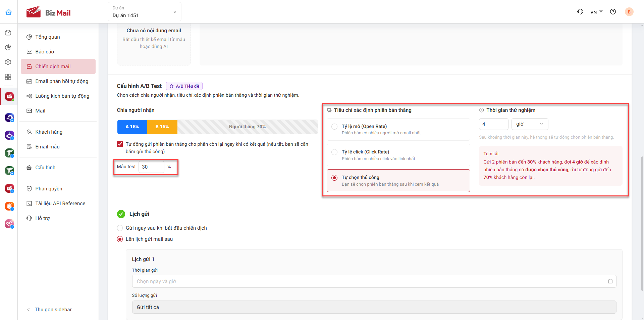
Task: Click the help question mark icon
Action: [x=613, y=12]
